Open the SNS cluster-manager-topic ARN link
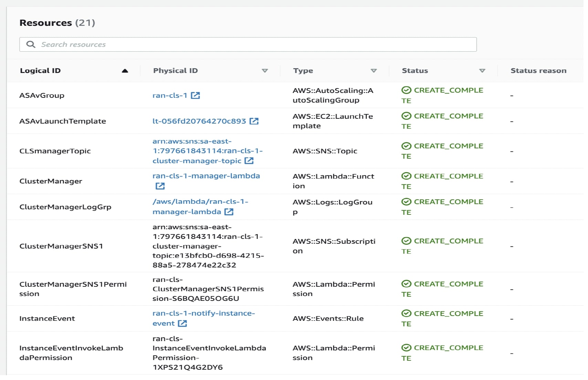Screen dimensions: 588x380 pos(208,151)
